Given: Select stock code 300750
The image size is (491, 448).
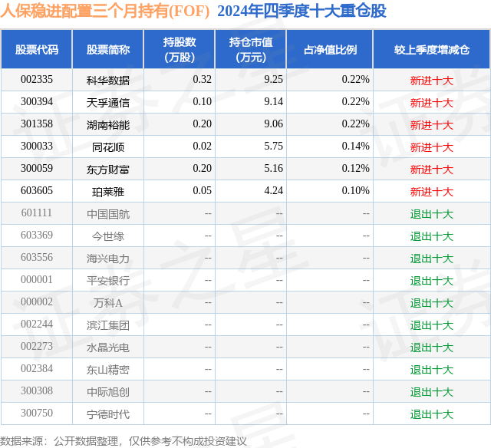Looking at the screenshot, I should pyautogui.click(x=37, y=413).
